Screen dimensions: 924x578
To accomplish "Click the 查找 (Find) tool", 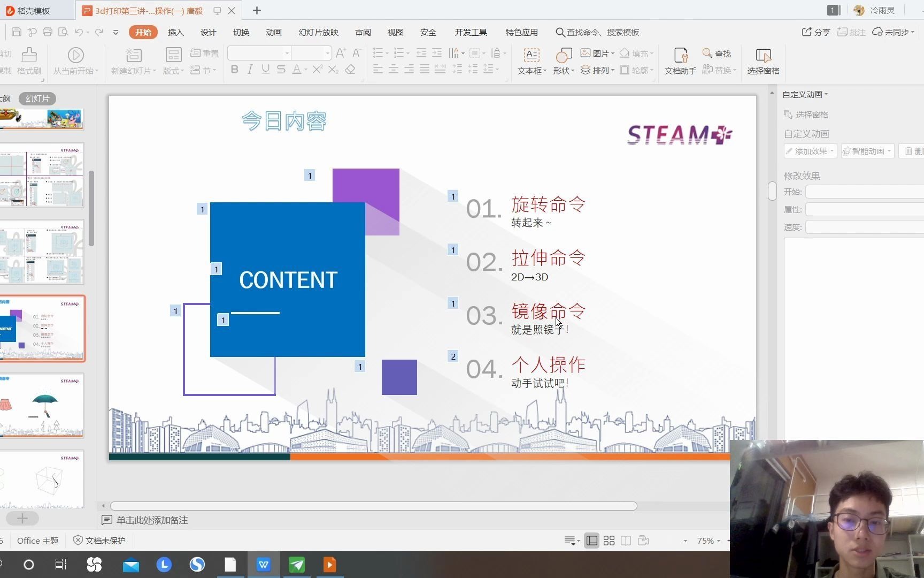I will pyautogui.click(x=717, y=53).
